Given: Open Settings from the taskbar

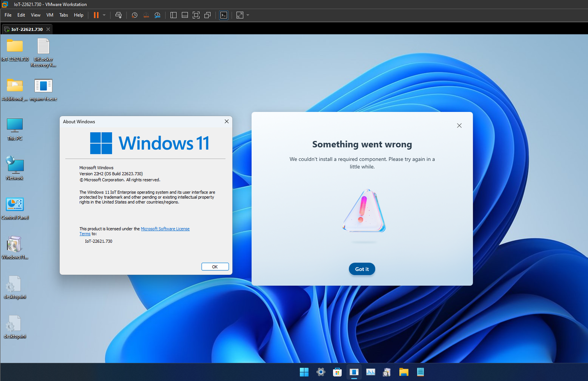Looking at the screenshot, I should pos(321,372).
